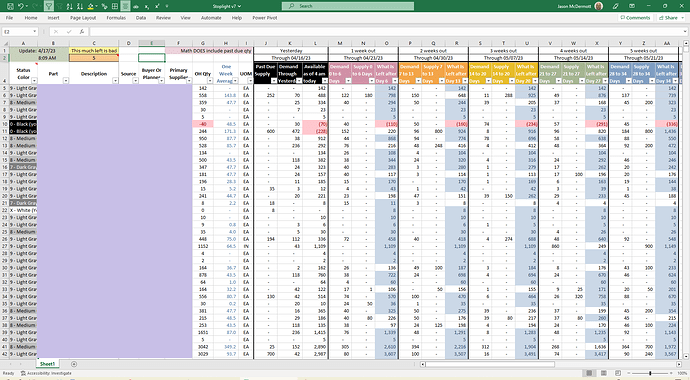The image size is (690, 380).
Task: Click the Comments button
Action: coord(635,18)
